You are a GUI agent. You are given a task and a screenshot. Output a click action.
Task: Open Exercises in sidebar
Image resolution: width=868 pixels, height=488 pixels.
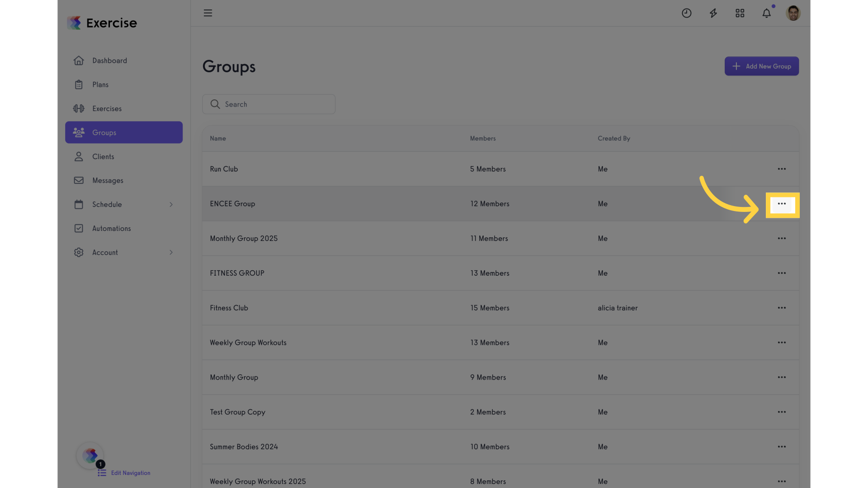[124, 108]
